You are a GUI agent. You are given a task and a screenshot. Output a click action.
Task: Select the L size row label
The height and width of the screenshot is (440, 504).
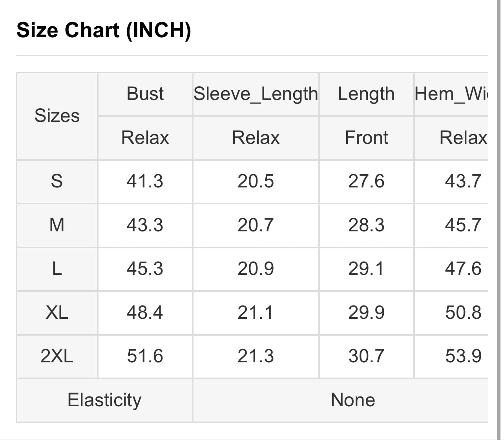[57, 269]
